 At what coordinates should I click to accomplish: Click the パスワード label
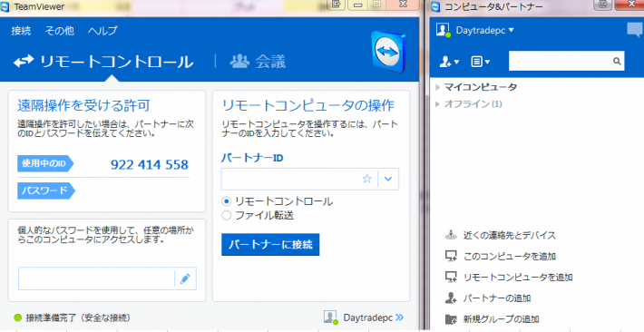45,190
